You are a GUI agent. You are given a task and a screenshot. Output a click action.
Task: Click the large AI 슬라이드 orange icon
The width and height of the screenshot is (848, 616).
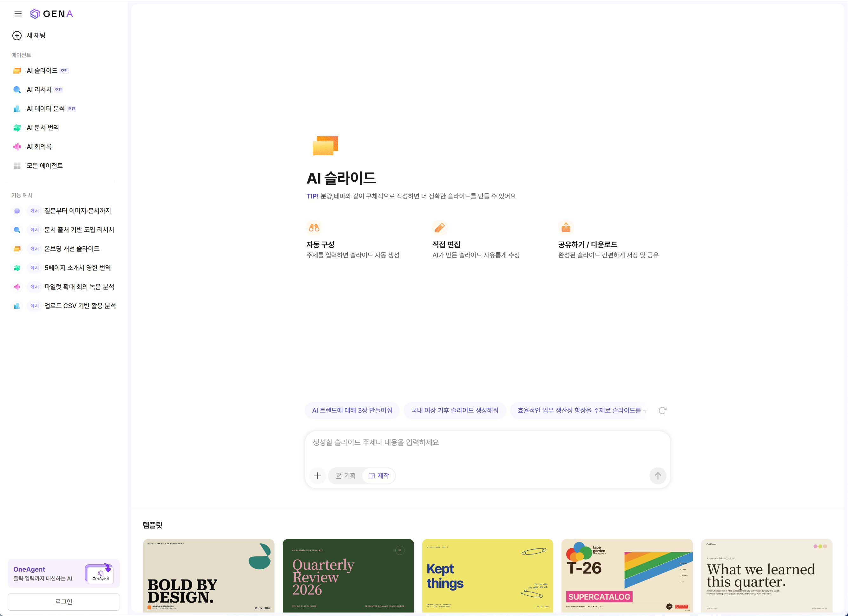(325, 146)
